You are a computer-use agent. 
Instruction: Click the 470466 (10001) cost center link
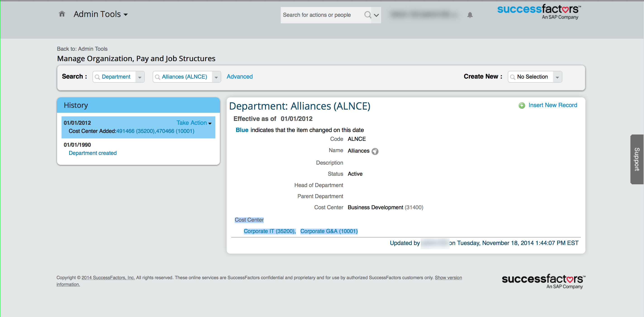175,131
